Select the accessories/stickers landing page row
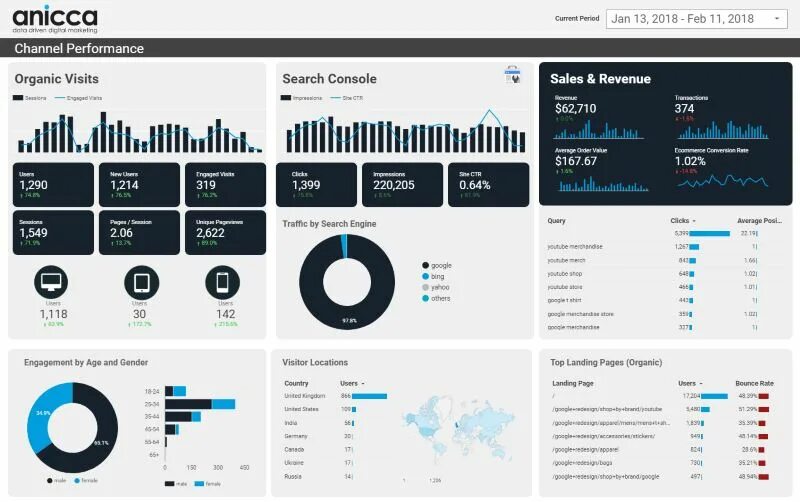The image size is (800, 502). pyautogui.click(x=663, y=436)
